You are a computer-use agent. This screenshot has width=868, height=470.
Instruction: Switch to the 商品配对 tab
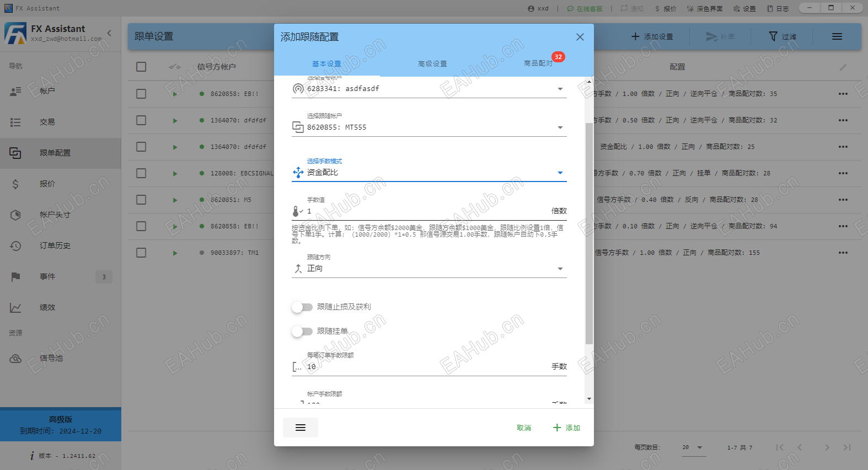pos(539,64)
